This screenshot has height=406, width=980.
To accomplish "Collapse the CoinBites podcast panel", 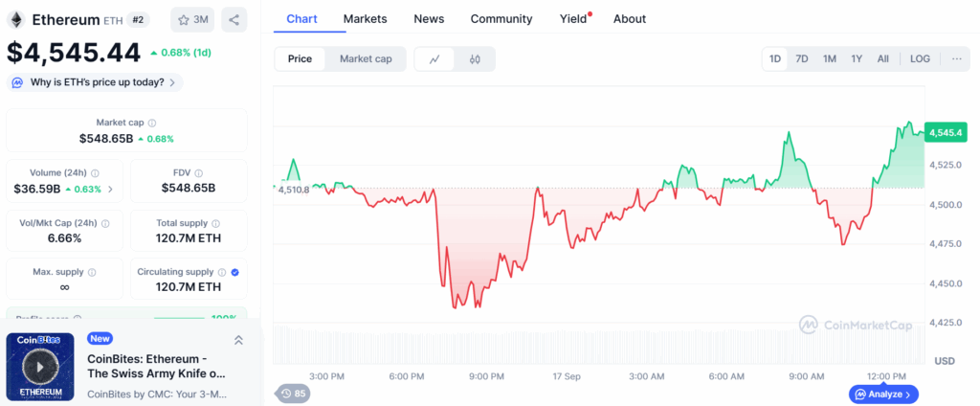I will click(238, 340).
